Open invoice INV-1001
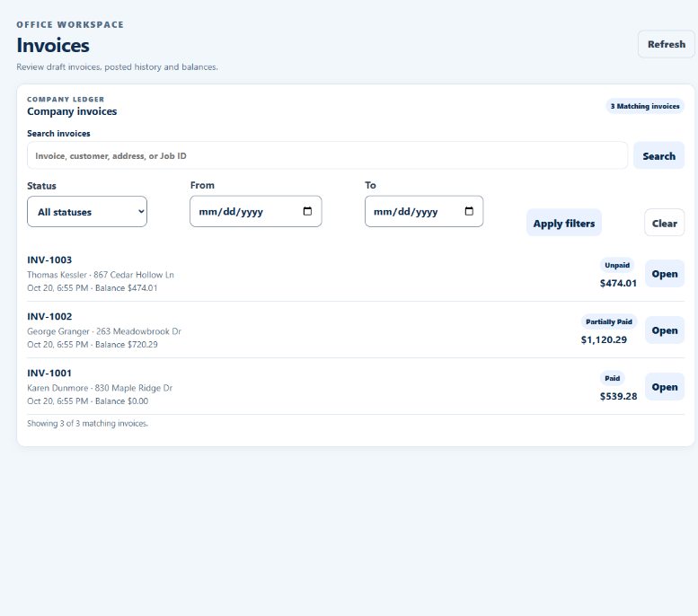The width and height of the screenshot is (698, 616). click(x=665, y=387)
